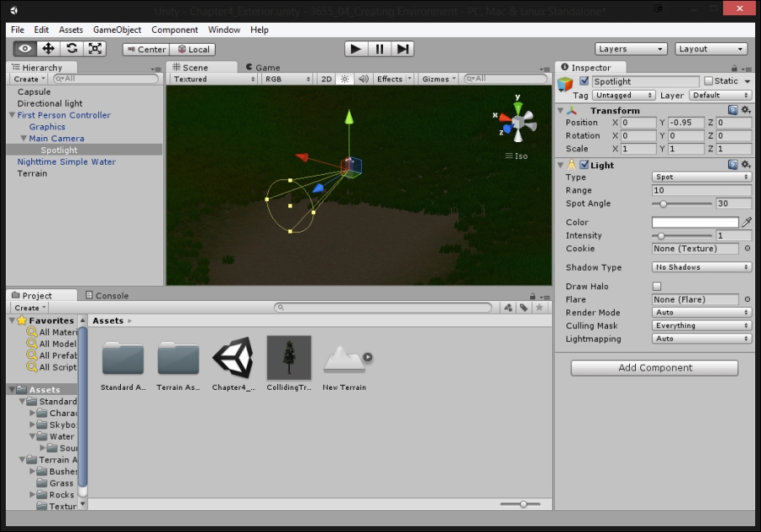Search by type icon in Project

(508, 307)
